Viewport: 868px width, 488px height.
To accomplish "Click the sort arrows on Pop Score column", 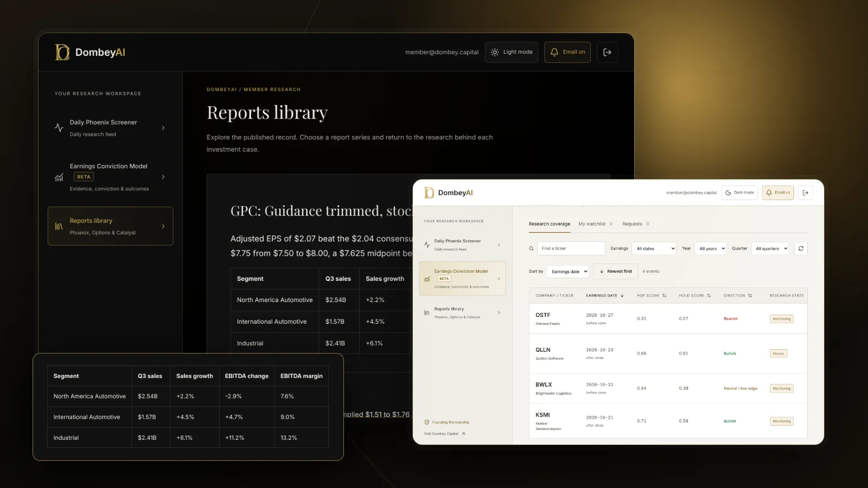I will tap(664, 296).
